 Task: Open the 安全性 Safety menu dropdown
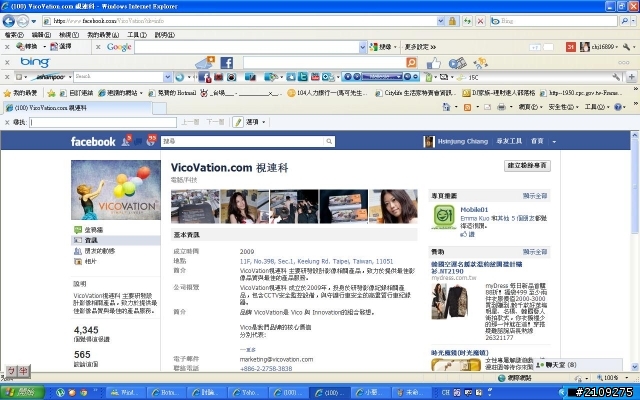[563, 107]
